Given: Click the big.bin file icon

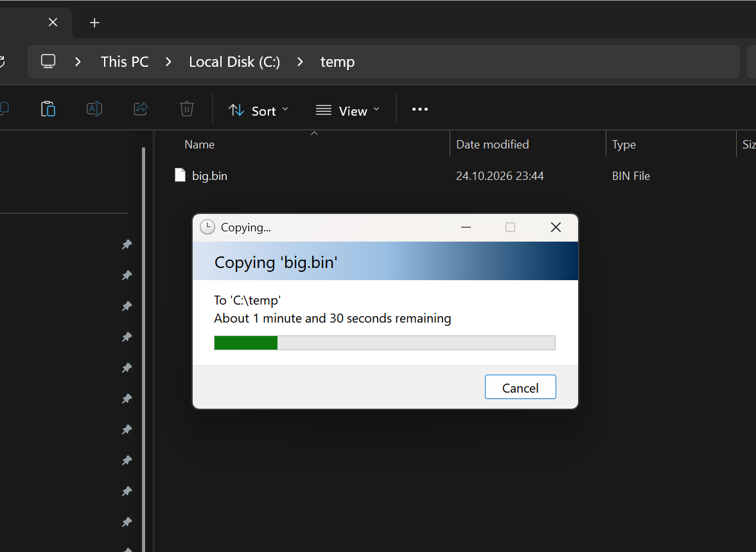Looking at the screenshot, I should 180,175.
